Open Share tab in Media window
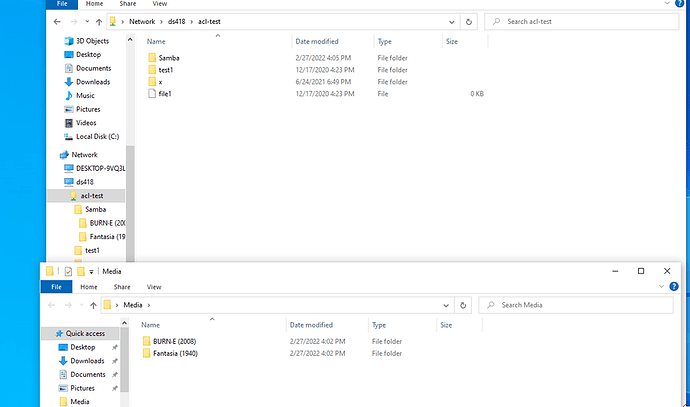 click(x=122, y=287)
